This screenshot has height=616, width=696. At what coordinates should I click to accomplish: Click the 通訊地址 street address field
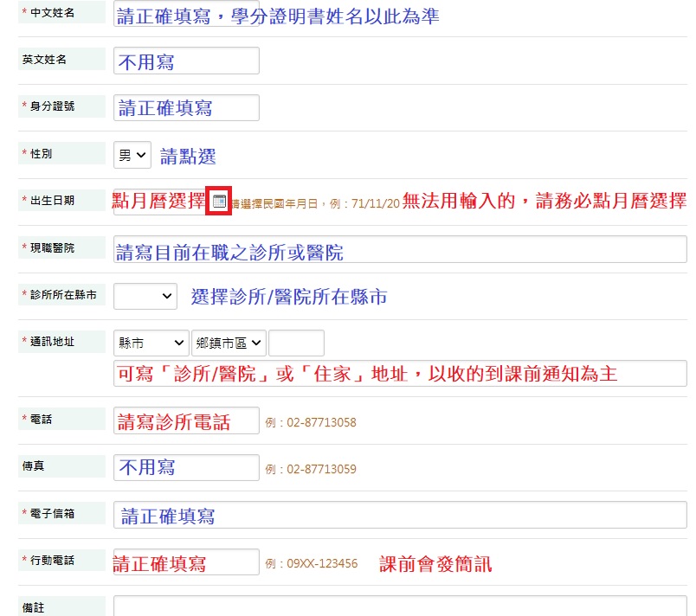pyautogui.click(x=400, y=374)
